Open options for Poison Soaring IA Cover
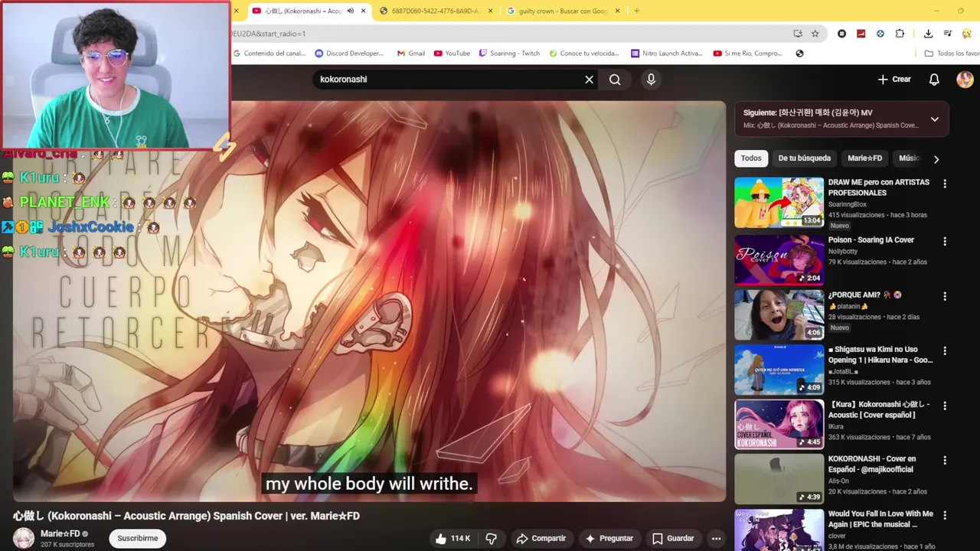The height and width of the screenshot is (551, 980). click(945, 241)
